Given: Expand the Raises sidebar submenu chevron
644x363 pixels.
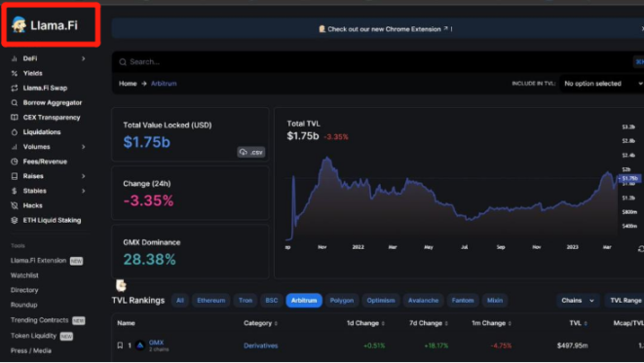Looking at the screenshot, I should coord(84,176).
